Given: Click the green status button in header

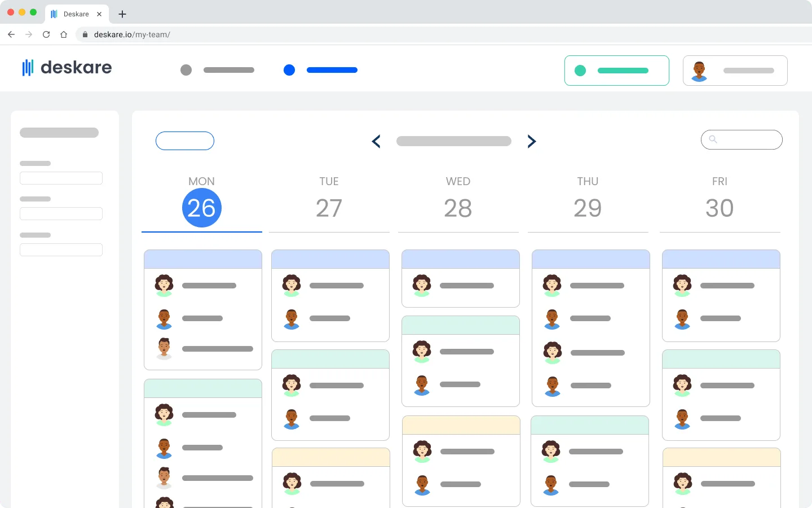Looking at the screenshot, I should click(617, 71).
